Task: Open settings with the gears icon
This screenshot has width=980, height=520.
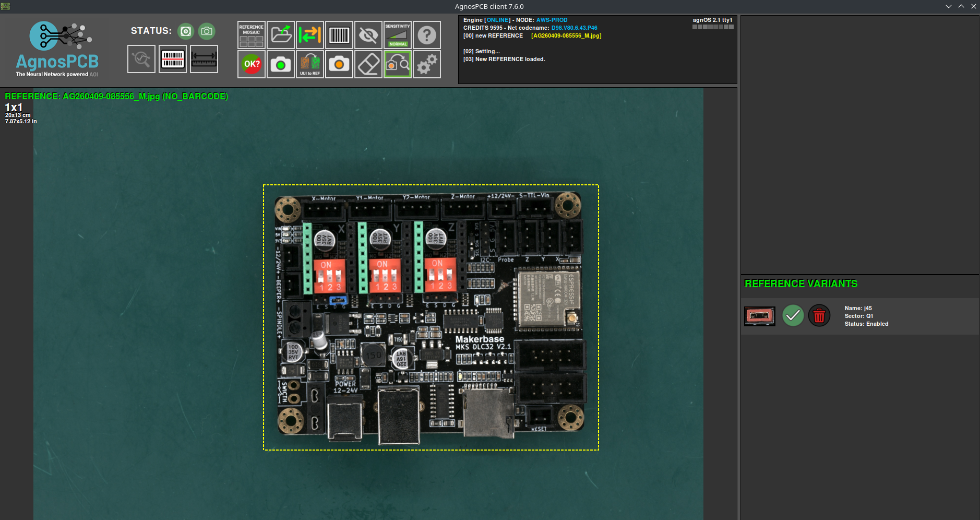Action: [427, 64]
